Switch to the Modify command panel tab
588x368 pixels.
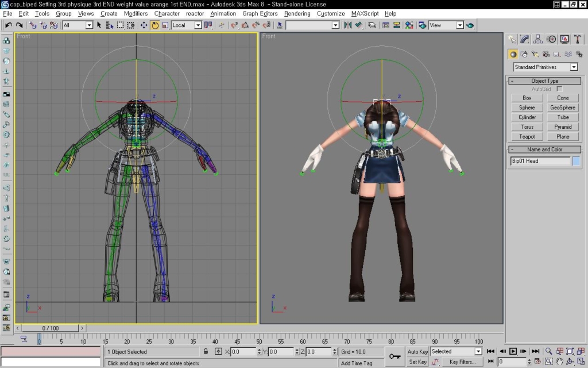pyautogui.click(x=525, y=39)
